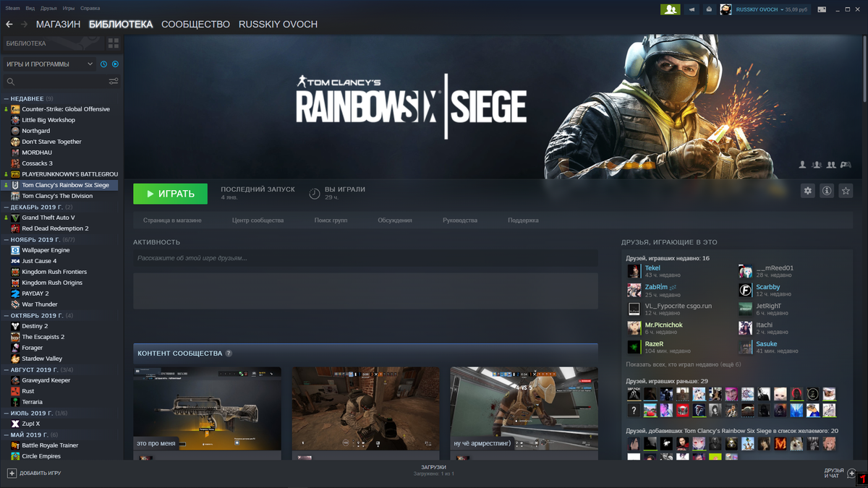Select Grand Theft Auto V in library
The width and height of the screenshot is (868, 488).
48,218
